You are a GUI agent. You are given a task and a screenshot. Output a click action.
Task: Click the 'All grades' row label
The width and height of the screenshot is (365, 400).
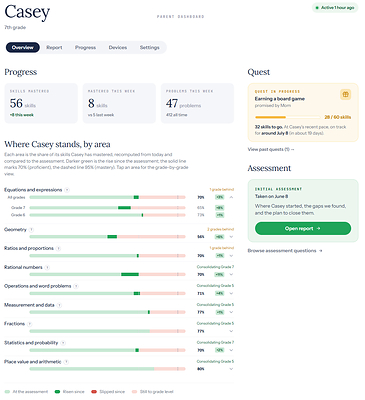[16, 197]
